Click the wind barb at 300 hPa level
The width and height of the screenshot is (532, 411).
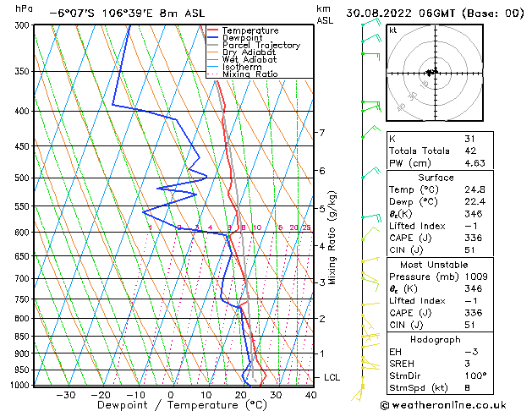pyautogui.click(x=371, y=23)
